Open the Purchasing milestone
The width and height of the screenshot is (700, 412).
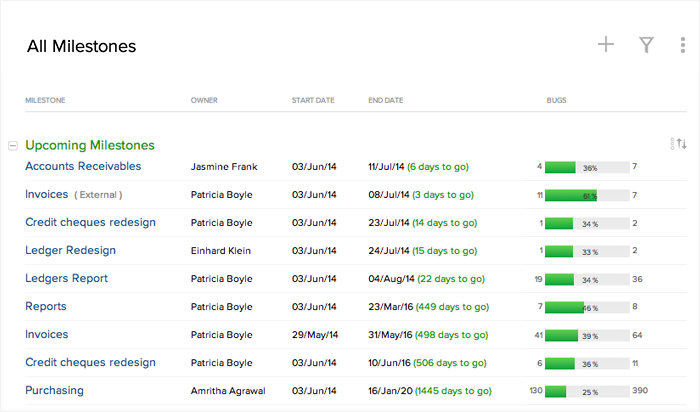tap(54, 390)
